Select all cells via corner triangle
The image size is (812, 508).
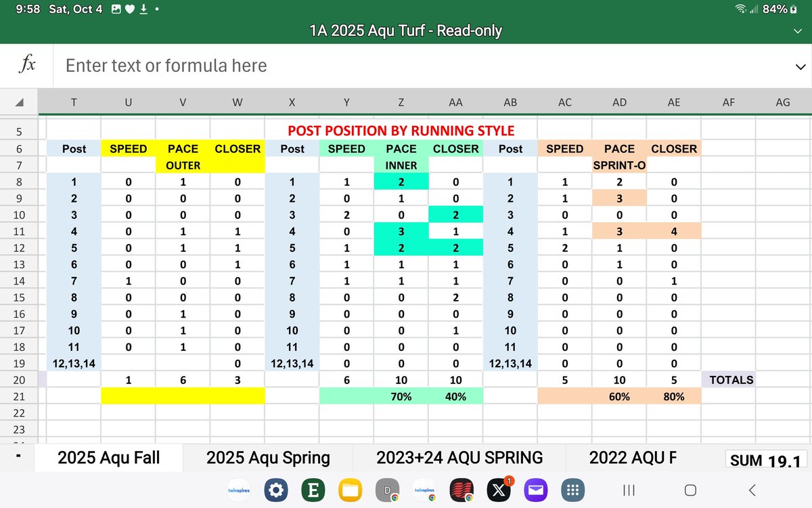point(20,102)
